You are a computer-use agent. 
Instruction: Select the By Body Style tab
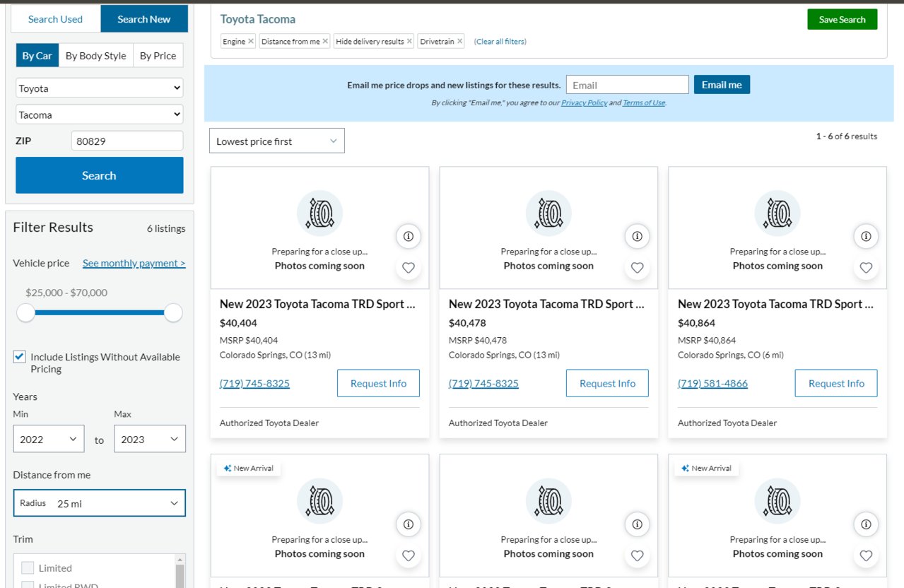pyautogui.click(x=96, y=56)
